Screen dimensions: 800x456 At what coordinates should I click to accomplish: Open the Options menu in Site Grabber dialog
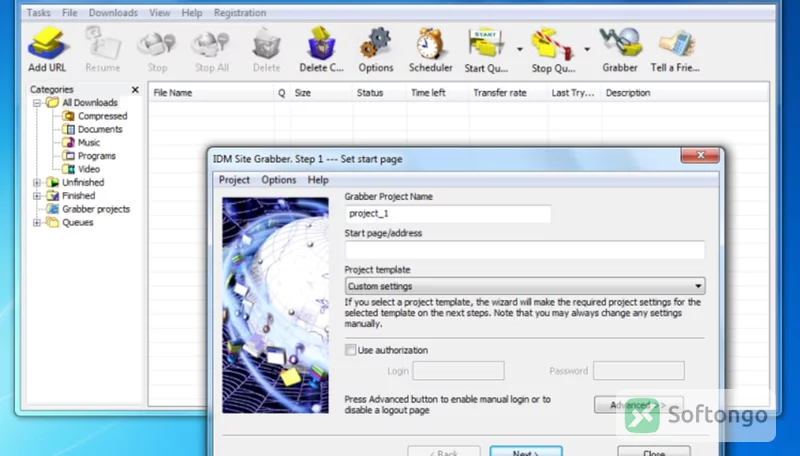[279, 180]
